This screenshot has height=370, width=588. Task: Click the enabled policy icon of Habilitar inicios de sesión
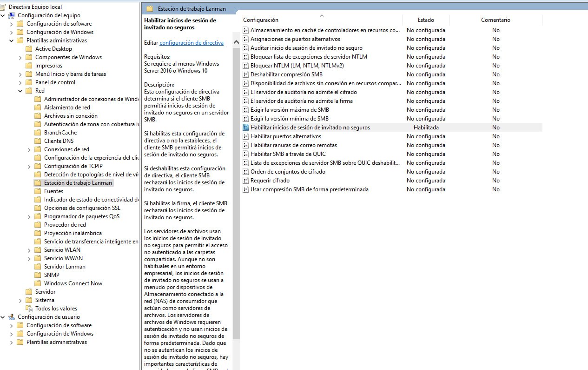point(246,128)
